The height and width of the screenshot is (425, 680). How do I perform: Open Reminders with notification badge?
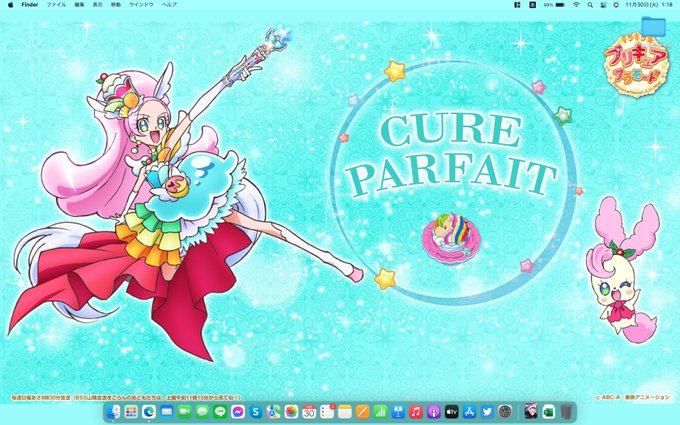(327, 412)
